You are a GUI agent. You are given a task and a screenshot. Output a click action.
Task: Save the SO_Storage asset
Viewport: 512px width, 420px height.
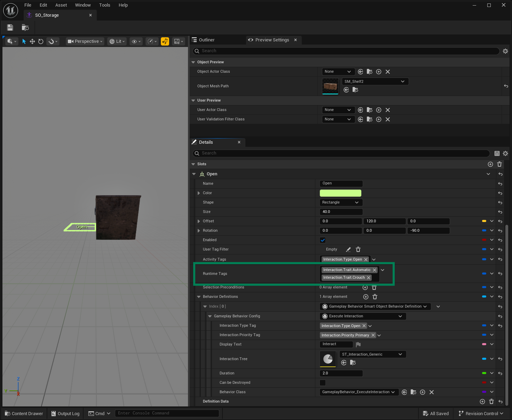point(10,27)
